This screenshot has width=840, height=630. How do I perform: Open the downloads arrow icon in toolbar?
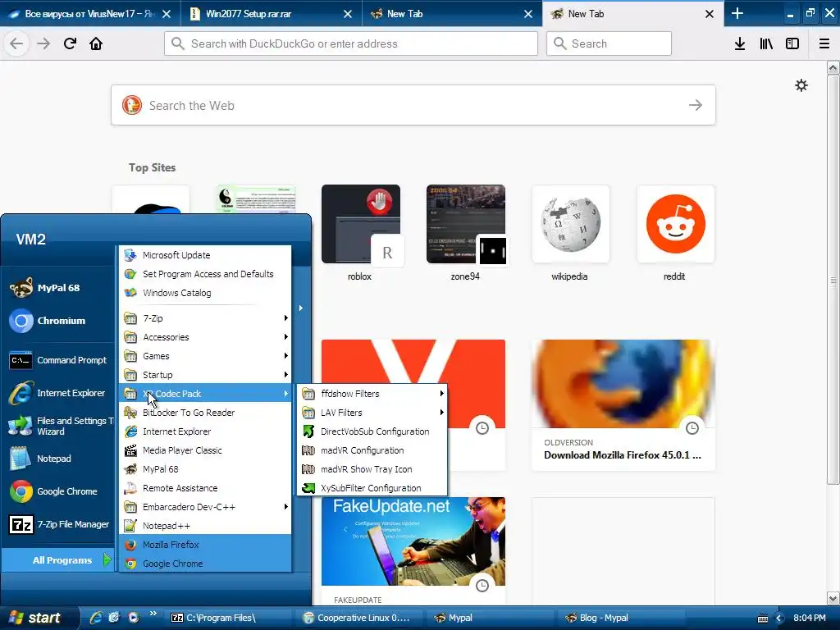tap(740, 43)
